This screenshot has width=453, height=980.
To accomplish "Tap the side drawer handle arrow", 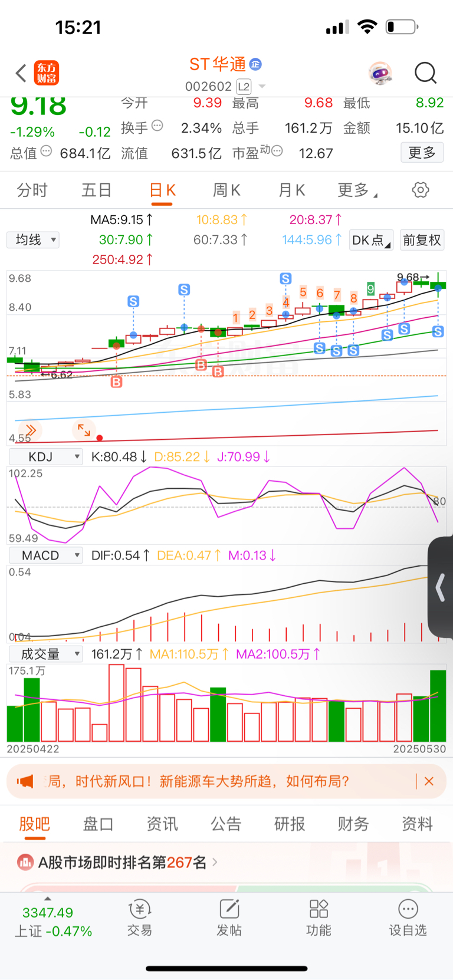I will coord(440,588).
